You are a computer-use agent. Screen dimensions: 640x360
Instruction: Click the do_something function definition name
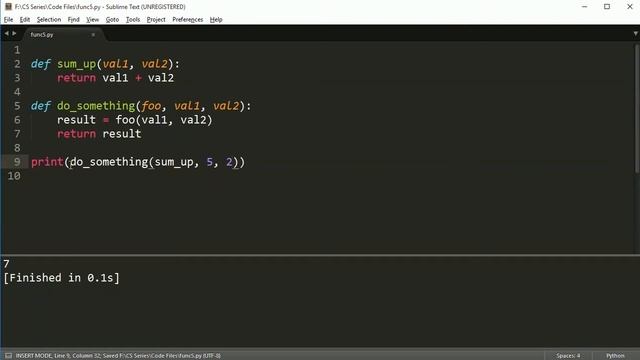[x=96, y=106]
